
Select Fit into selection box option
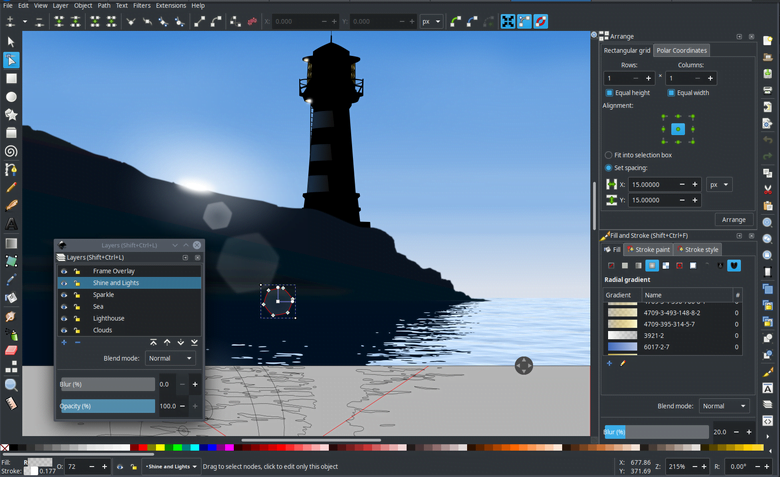[609, 155]
